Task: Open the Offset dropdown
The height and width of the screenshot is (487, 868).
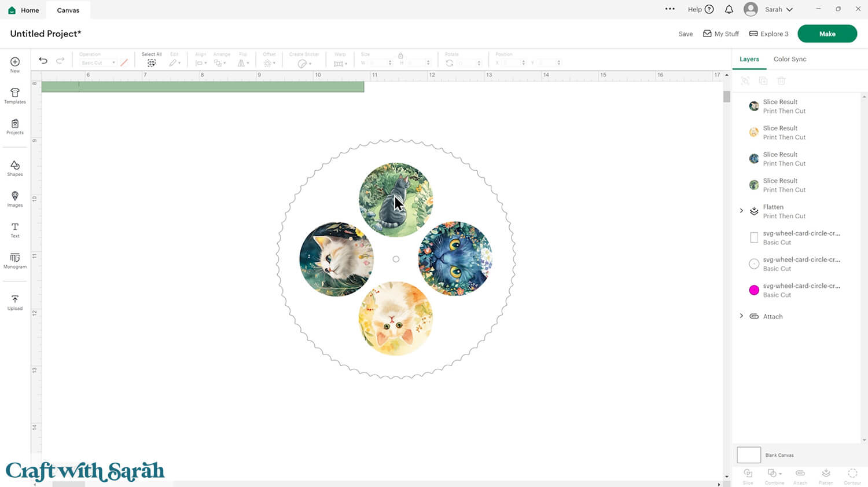Action: tap(269, 63)
